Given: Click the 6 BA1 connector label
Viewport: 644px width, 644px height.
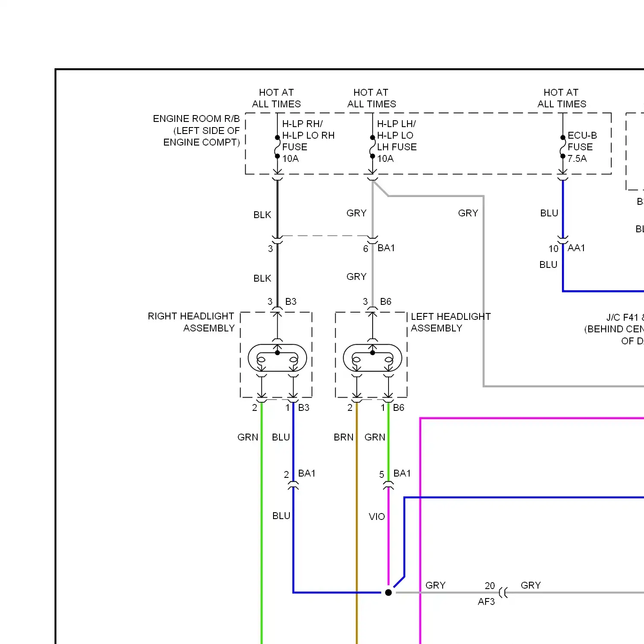Looking at the screenshot, I should pyautogui.click(x=379, y=248).
